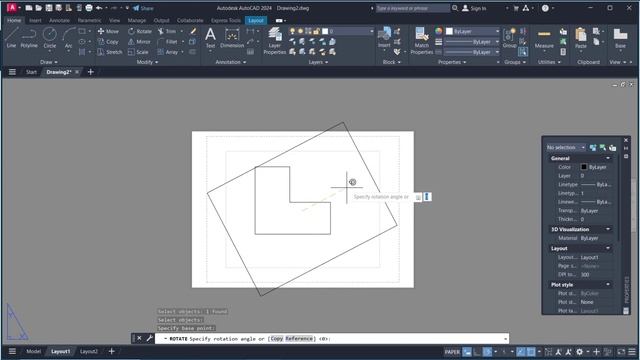Click the Plot printer icon in quick access toolbar
640x360 pixels.
point(89,8)
